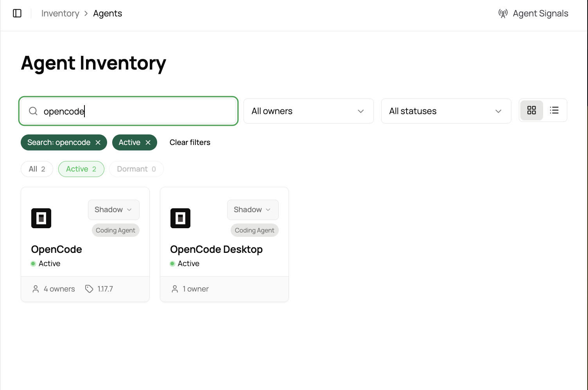
Task: Click the magnifier search icon
Action: coord(33,111)
